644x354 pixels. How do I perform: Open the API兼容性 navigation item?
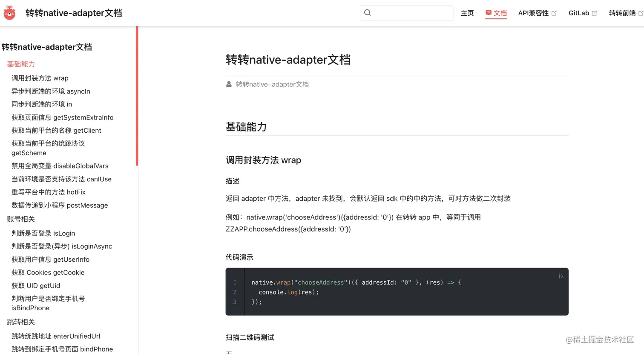pyautogui.click(x=533, y=13)
